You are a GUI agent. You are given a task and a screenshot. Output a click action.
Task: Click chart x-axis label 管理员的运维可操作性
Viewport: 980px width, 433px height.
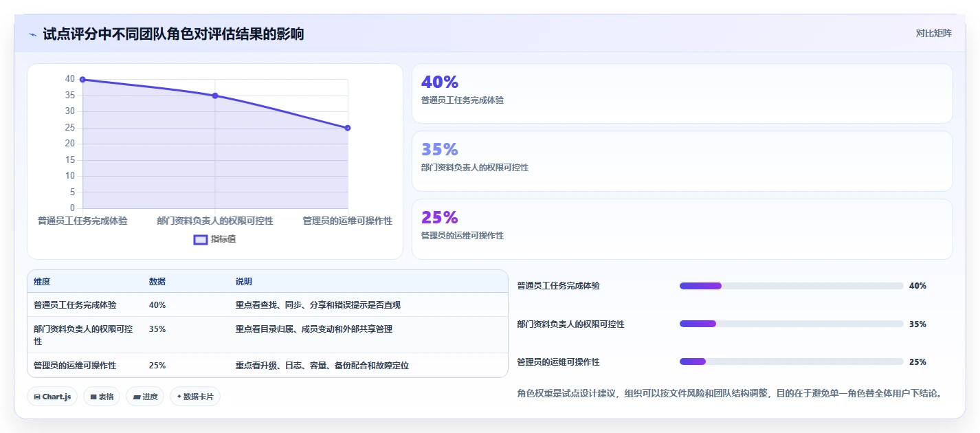(x=348, y=221)
